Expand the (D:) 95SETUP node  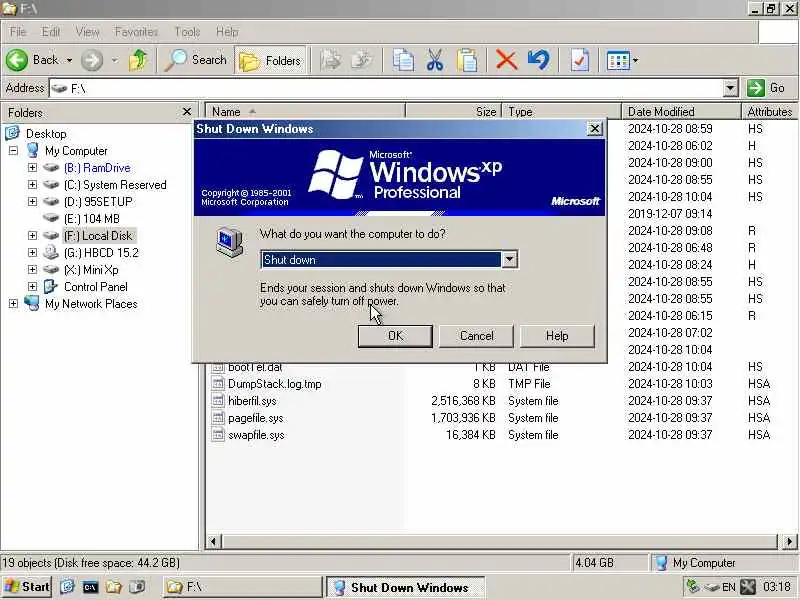(32, 202)
